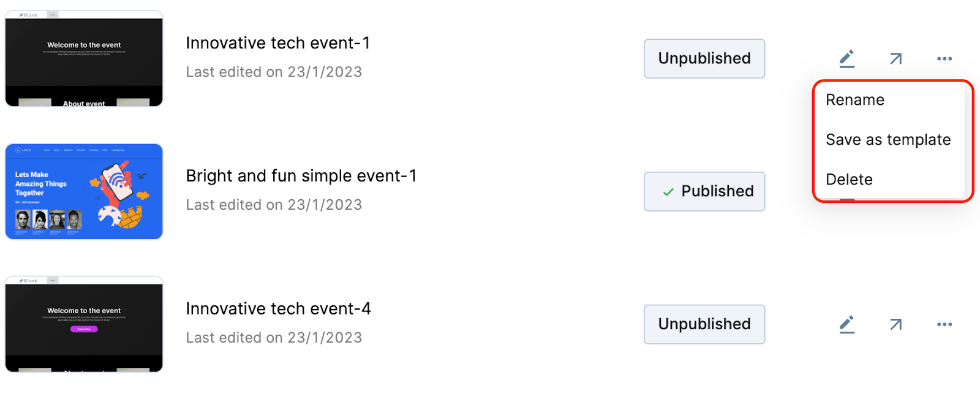
Task: Open Innovative tech event-1 in new tab arrow
Action: pyautogui.click(x=895, y=59)
